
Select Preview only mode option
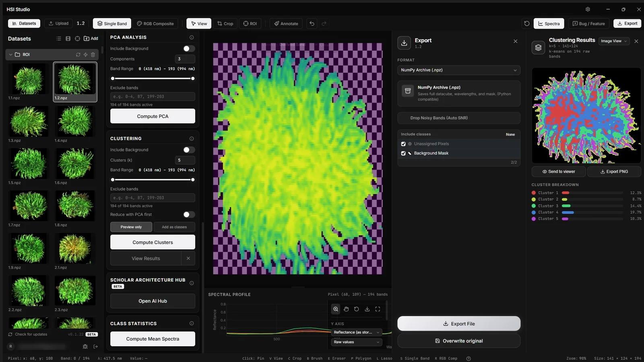click(x=131, y=227)
